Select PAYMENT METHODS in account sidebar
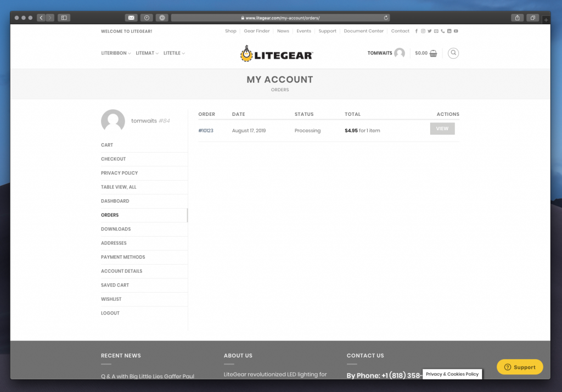This screenshot has height=392, width=562. (x=144, y=257)
